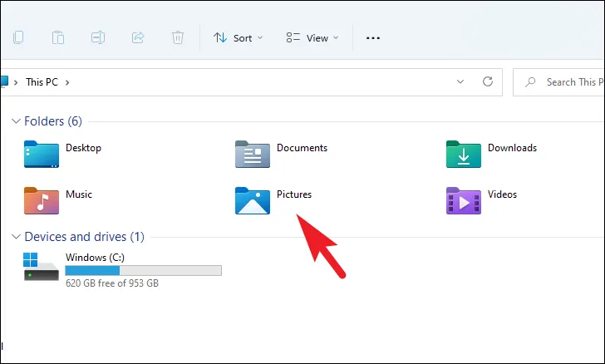
Task: Click the Share icon in toolbar
Action: tap(138, 37)
